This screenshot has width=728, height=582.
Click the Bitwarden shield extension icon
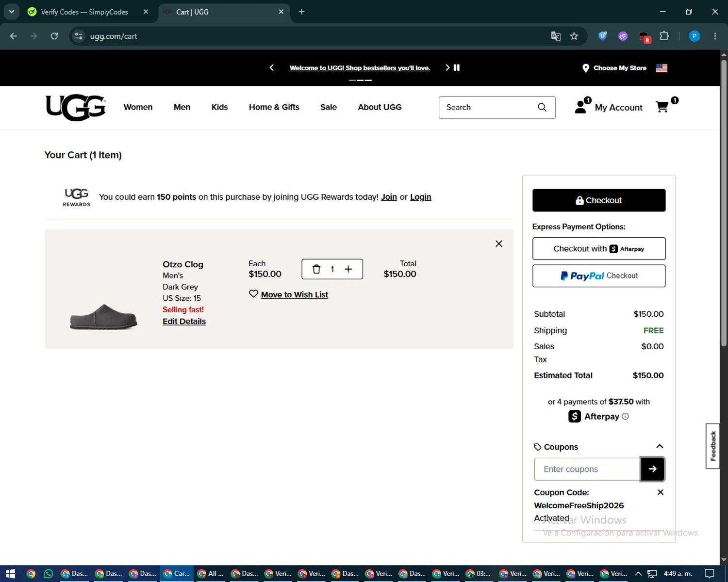coord(603,36)
